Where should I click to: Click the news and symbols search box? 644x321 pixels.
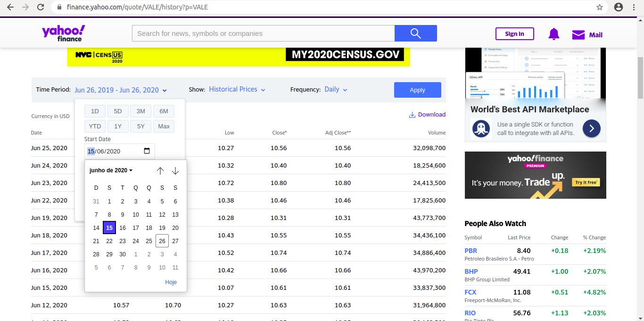click(x=263, y=34)
